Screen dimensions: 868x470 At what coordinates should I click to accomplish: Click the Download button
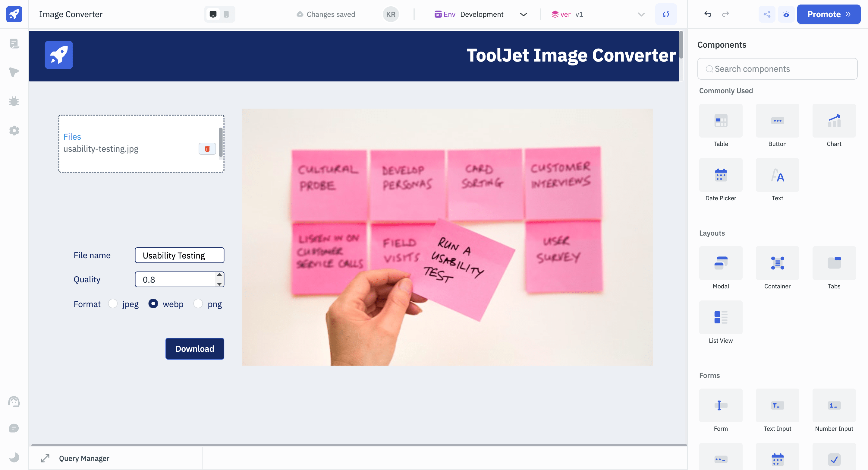(195, 349)
